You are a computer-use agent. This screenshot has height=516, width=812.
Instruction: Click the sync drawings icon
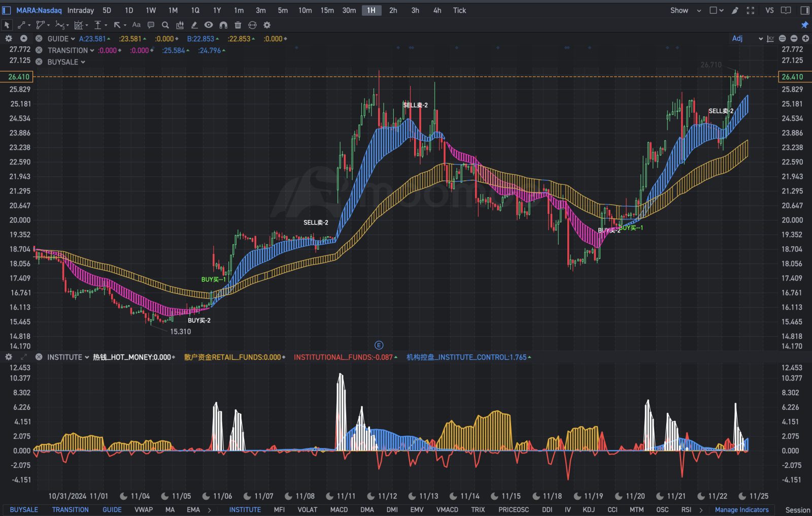pos(252,25)
